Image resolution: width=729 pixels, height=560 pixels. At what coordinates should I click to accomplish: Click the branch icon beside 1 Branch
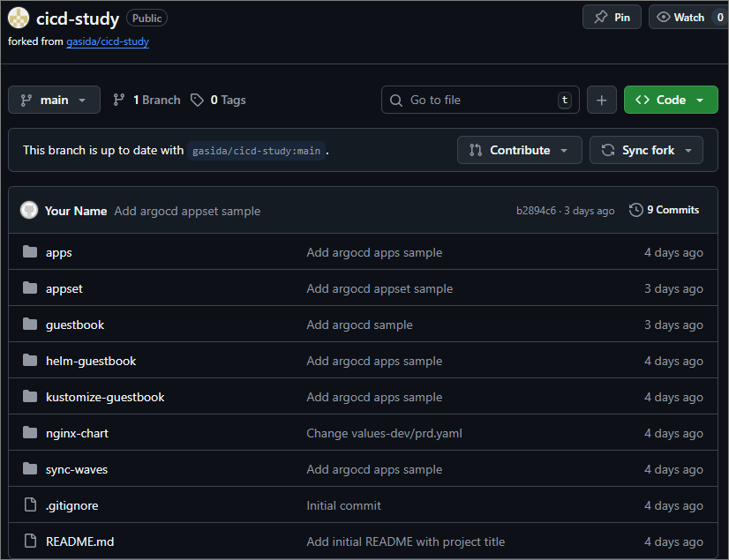119,100
